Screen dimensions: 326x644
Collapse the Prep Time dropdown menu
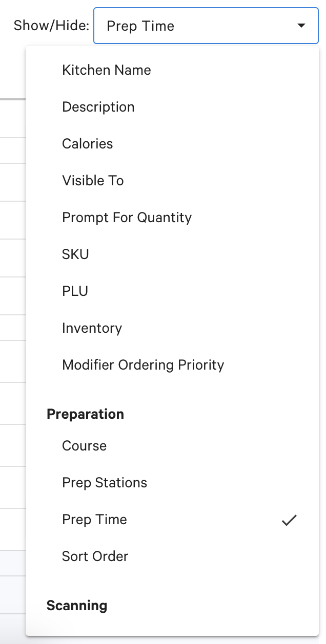pyautogui.click(x=205, y=26)
